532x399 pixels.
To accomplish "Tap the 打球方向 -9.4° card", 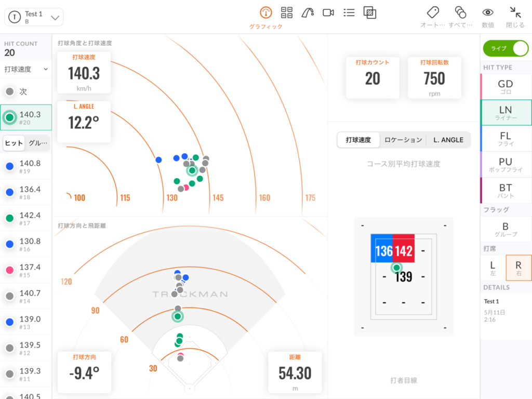I will 84,372.
